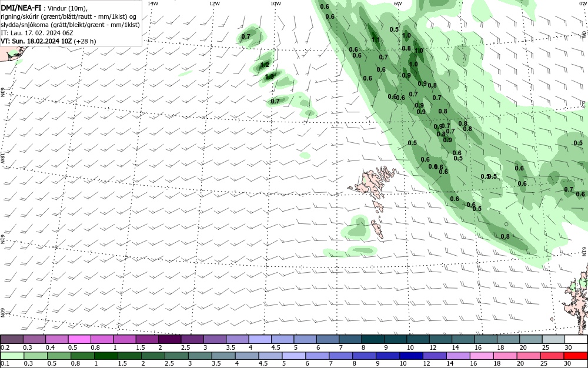Click the pink 18 swatch in lower scale
The height and width of the screenshot is (368, 588).
pyautogui.click(x=505, y=356)
